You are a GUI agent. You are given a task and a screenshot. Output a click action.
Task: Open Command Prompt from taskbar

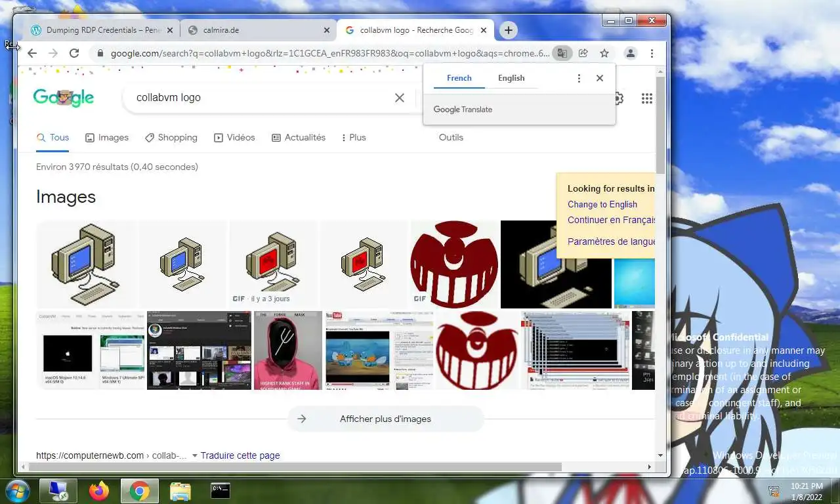point(220,490)
